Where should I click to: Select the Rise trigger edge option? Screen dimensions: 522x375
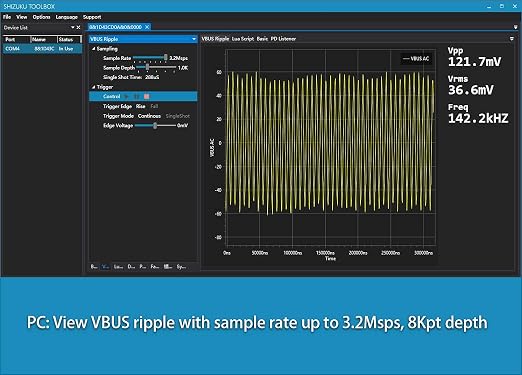(x=140, y=106)
